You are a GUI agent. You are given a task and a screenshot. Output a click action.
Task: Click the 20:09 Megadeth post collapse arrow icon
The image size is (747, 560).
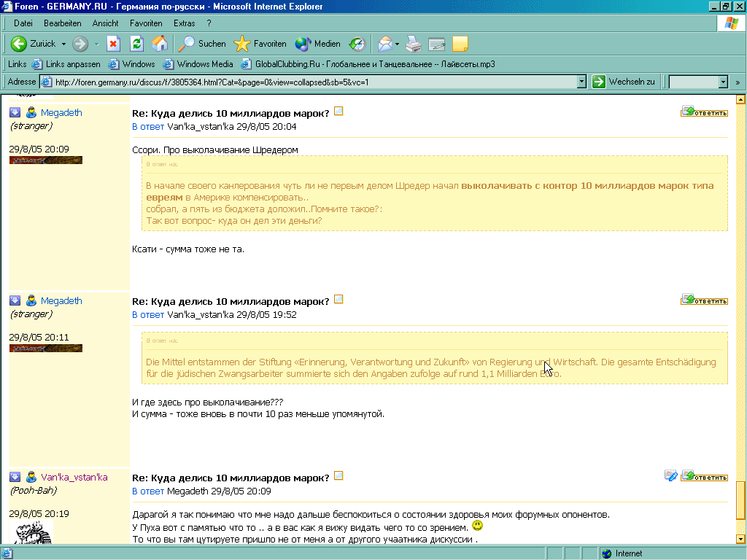coord(15,112)
